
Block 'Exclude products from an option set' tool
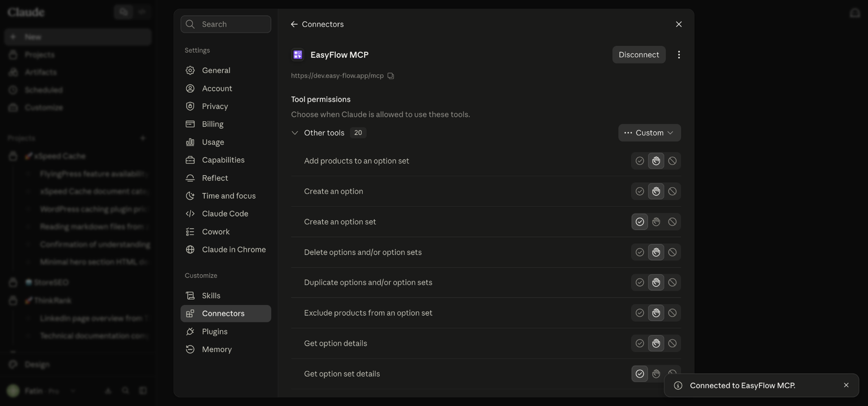(x=672, y=313)
